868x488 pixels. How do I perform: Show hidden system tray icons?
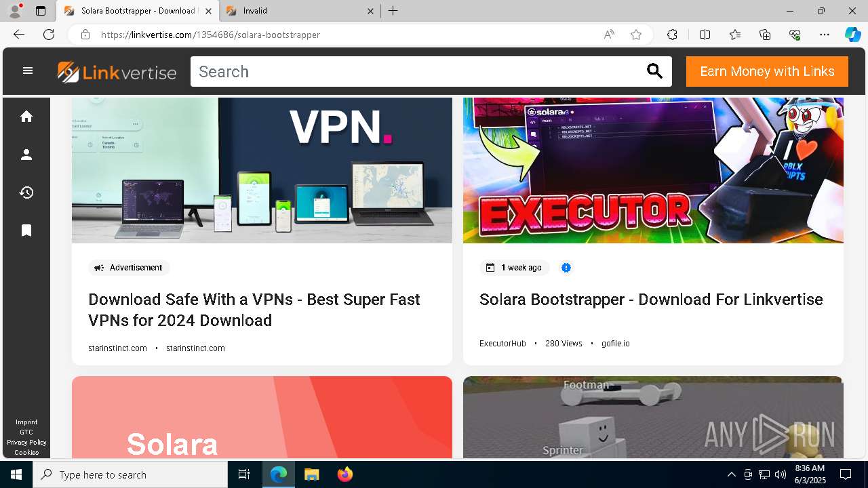(732, 474)
